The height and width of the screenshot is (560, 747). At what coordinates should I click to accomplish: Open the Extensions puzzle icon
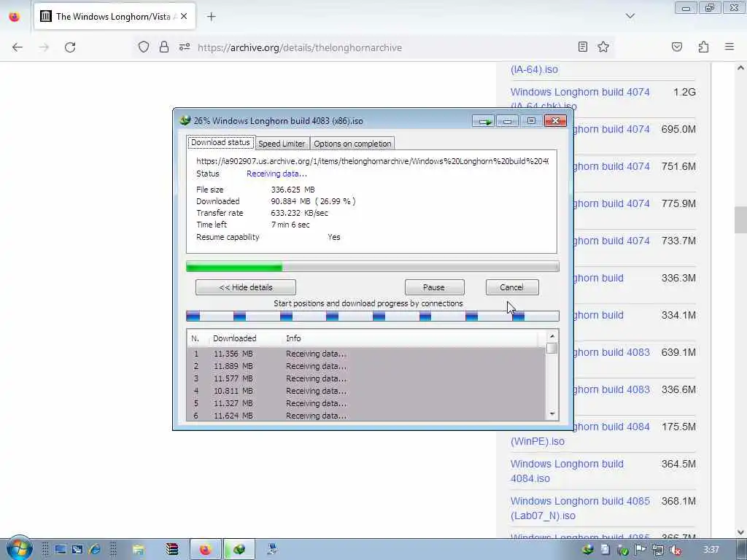(703, 47)
